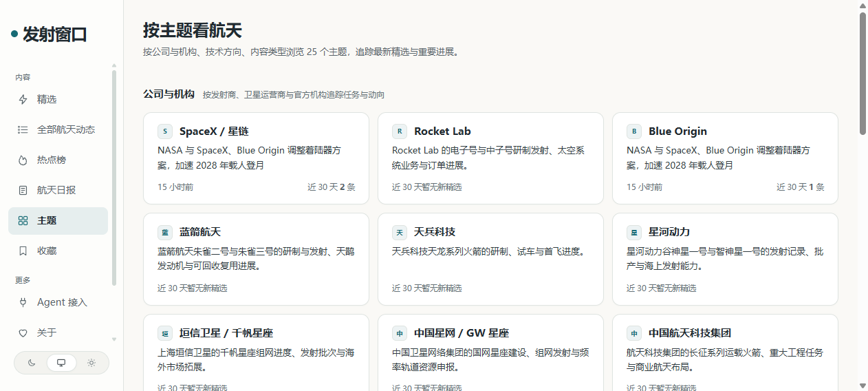Click the R badge on Rocket Lab card
This screenshot has width=868, height=391.
[400, 131]
